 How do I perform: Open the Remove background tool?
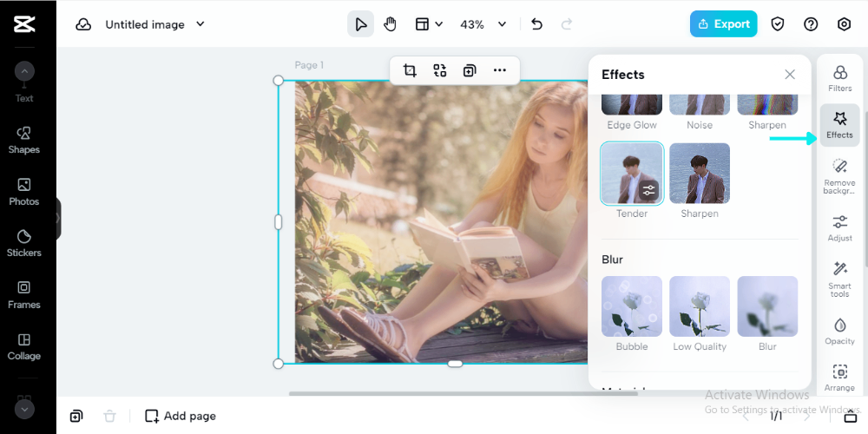(839, 176)
